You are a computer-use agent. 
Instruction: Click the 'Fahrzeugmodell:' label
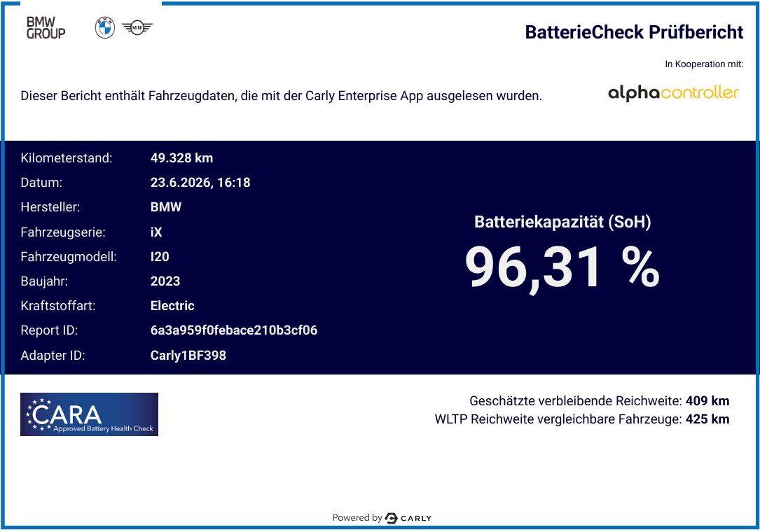tap(69, 257)
